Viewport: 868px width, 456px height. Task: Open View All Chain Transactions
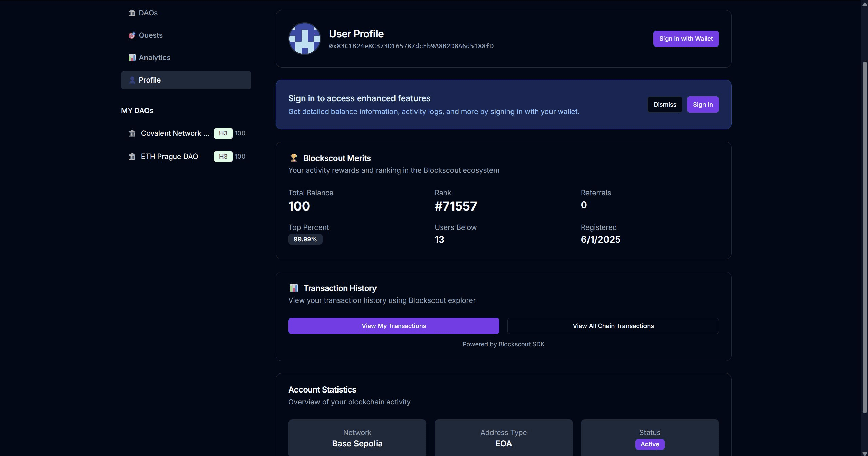click(613, 326)
